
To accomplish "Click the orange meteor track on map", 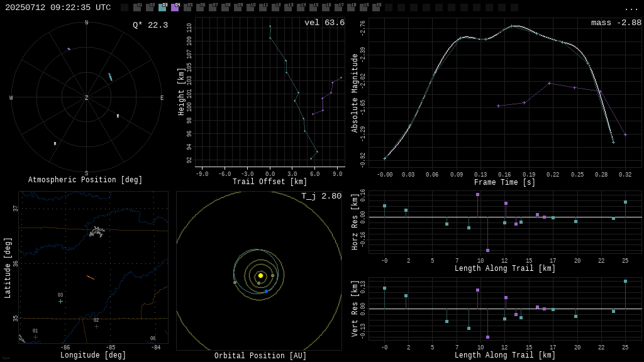I will pos(91,277).
